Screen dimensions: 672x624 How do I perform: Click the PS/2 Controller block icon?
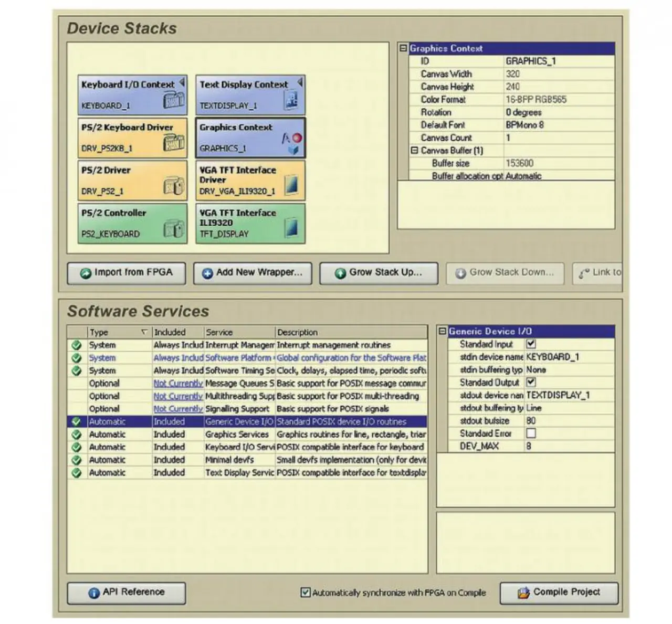pyautogui.click(x=174, y=228)
